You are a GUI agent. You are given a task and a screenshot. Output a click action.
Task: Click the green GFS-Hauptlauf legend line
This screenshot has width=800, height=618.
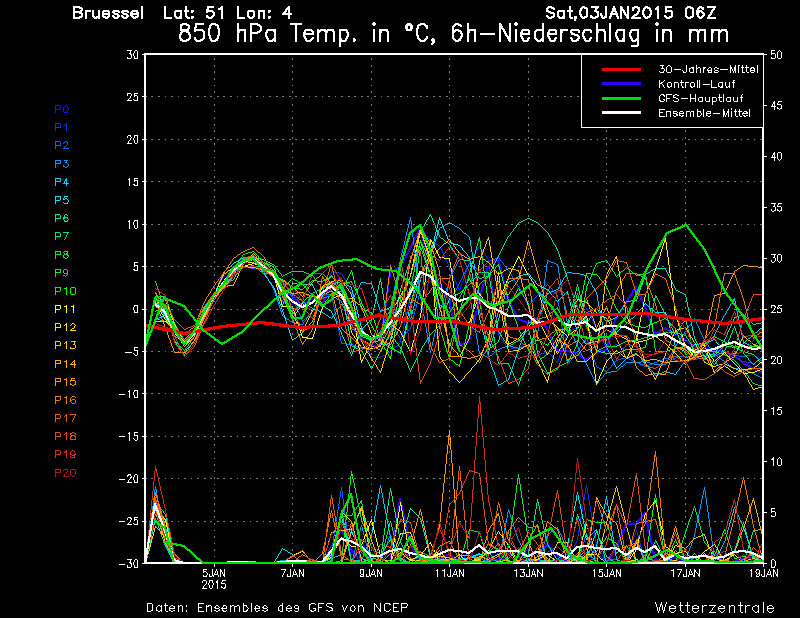coord(621,98)
